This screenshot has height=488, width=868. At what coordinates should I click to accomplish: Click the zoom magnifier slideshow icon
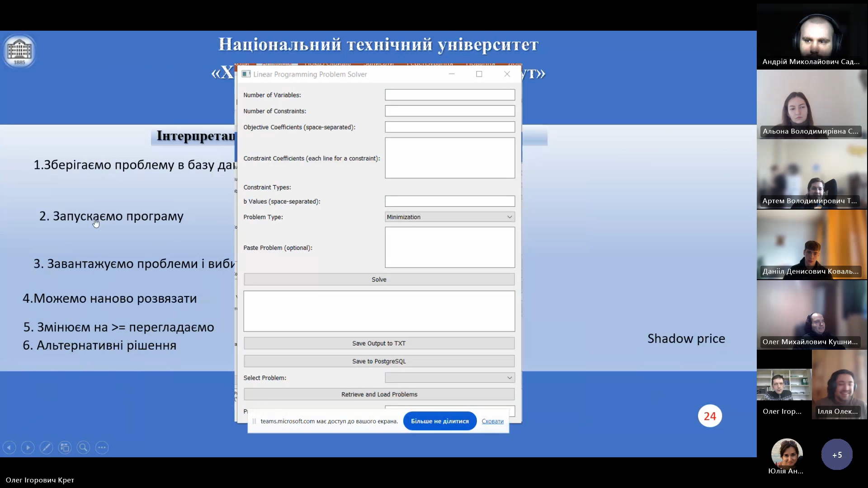(83, 447)
